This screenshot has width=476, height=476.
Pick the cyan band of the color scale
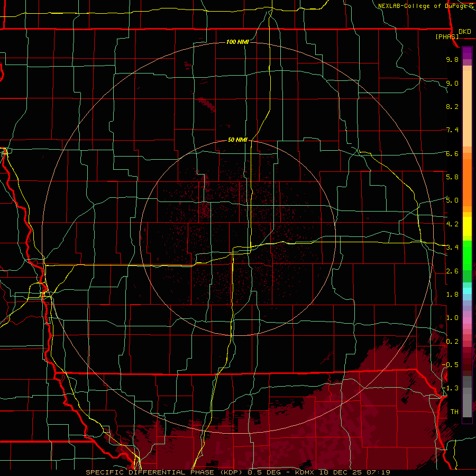coord(467,291)
